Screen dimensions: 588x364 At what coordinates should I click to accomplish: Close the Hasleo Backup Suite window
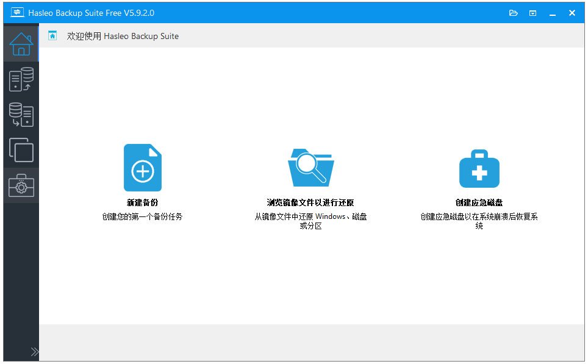tap(572, 13)
